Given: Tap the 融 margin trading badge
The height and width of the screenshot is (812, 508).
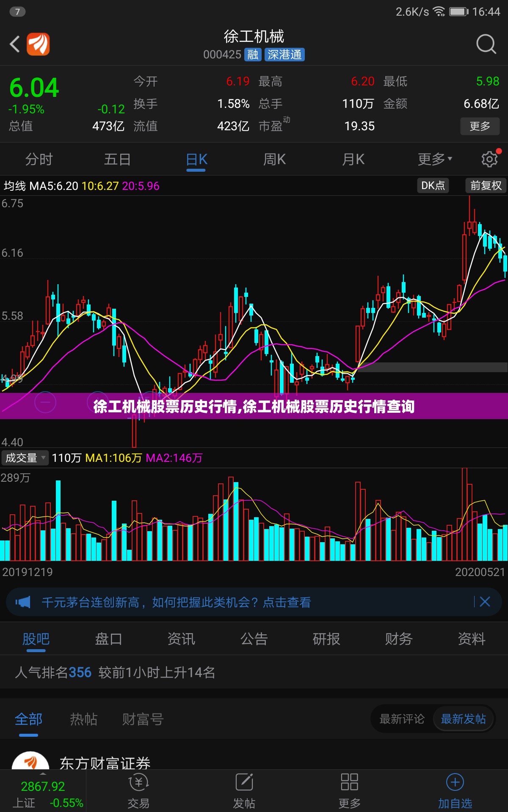Looking at the screenshot, I should 253,55.
